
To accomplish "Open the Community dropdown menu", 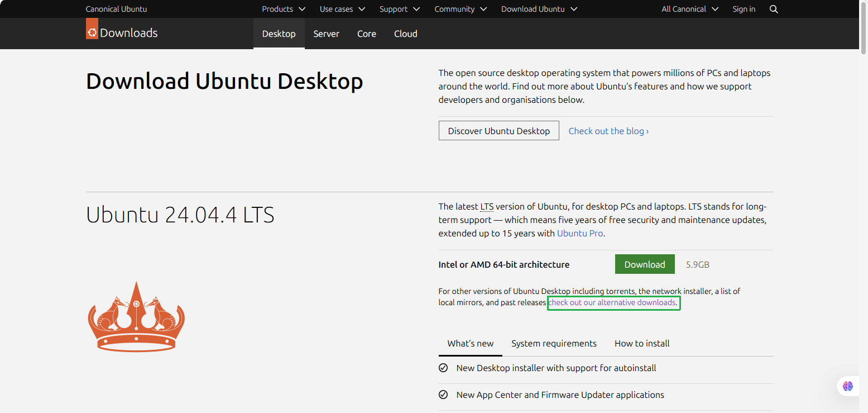I will (x=461, y=9).
